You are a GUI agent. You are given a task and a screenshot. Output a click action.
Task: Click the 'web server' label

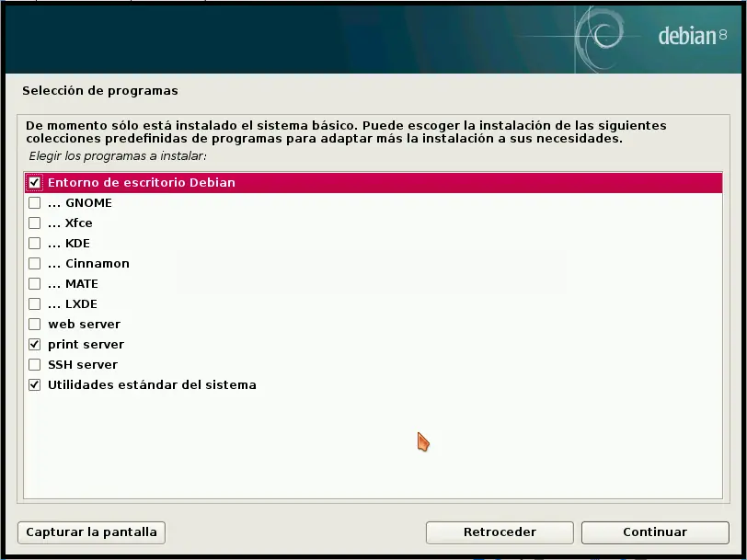point(85,325)
